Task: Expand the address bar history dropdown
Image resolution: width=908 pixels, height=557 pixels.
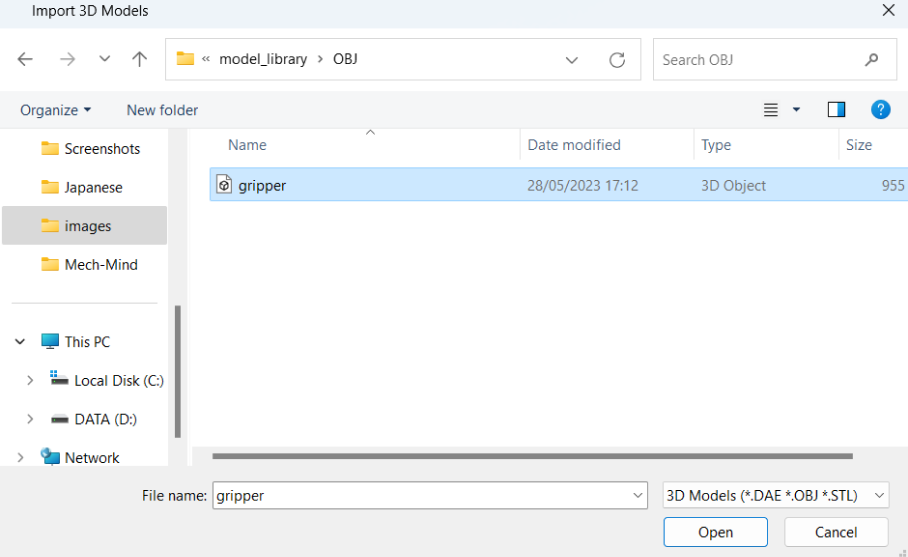Action: pos(572,60)
